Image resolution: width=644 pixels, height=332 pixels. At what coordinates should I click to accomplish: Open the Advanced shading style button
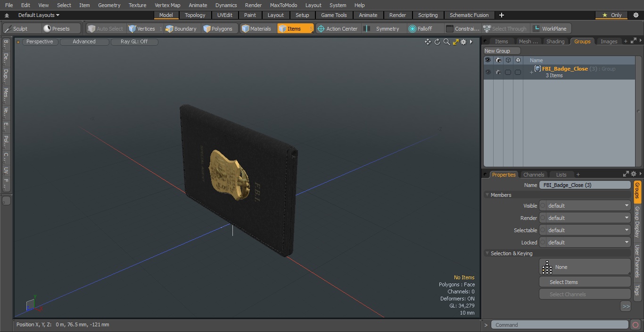point(84,42)
